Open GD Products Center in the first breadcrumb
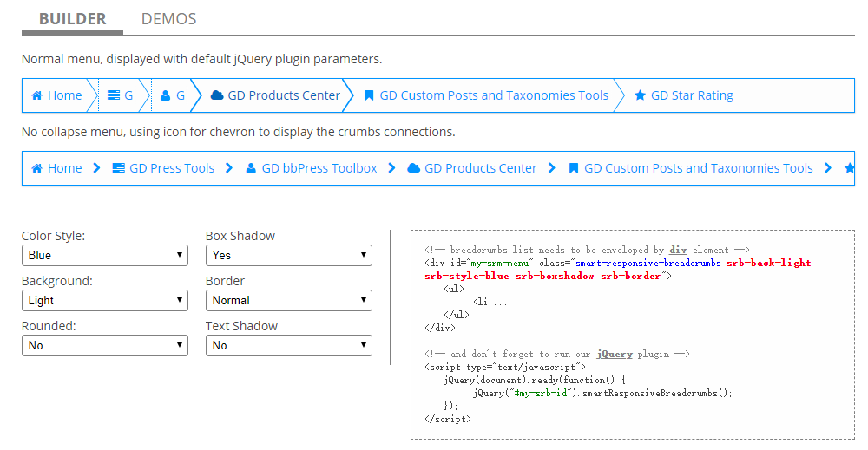This screenshot has height=450, width=868. pyautogui.click(x=284, y=95)
